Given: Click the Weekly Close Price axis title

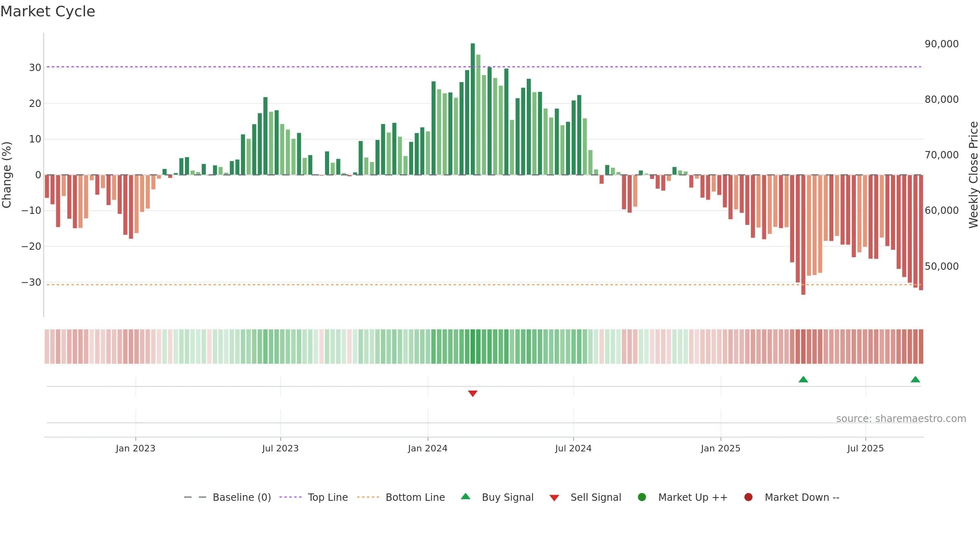Looking at the screenshot, I should 973,175.
